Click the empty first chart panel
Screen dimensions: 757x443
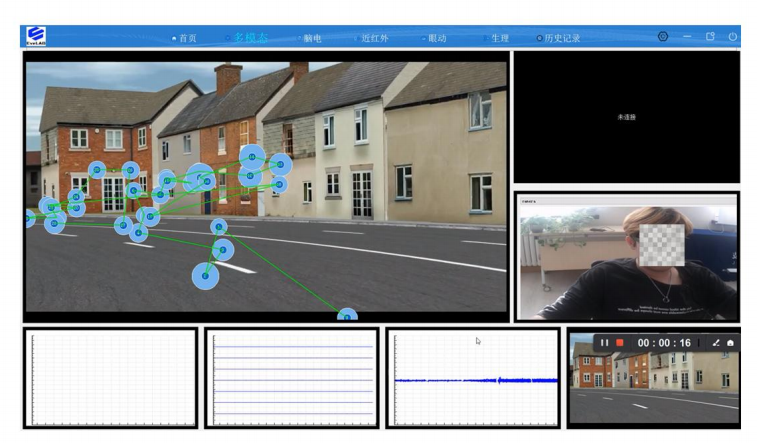click(110, 379)
